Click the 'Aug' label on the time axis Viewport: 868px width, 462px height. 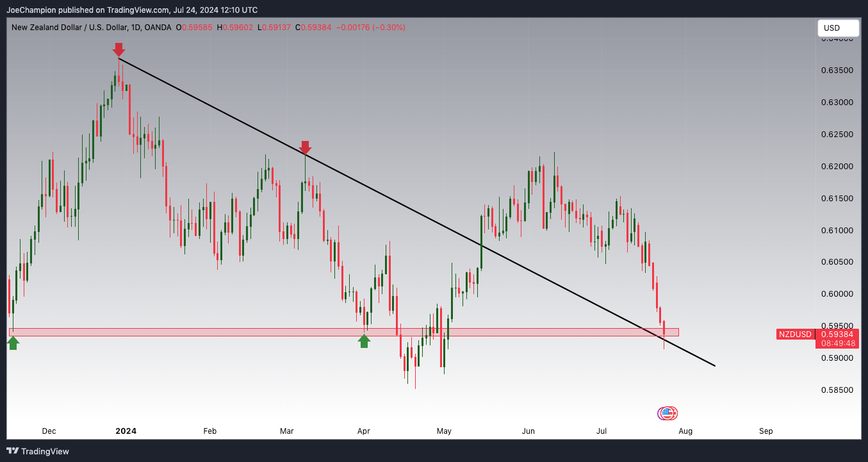pos(685,431)
